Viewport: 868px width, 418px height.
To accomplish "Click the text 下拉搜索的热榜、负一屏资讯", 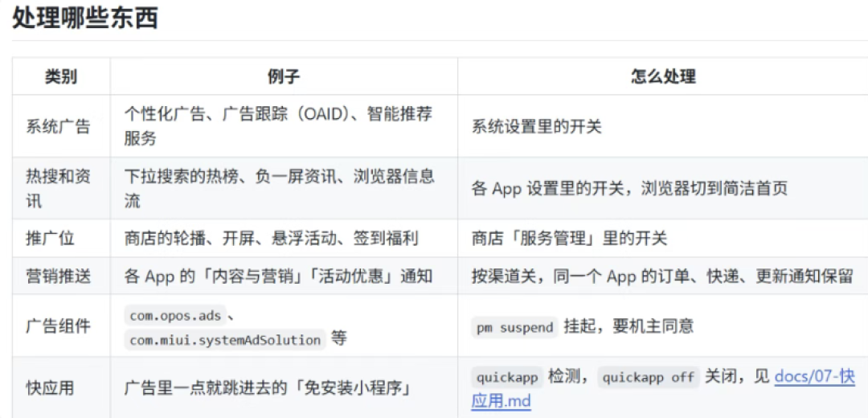I will tap(230, 177).
